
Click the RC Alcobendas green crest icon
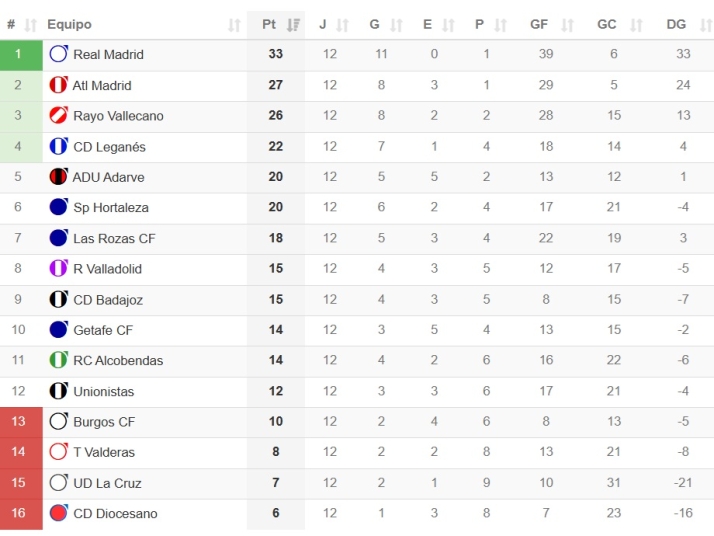pos(58,360)
